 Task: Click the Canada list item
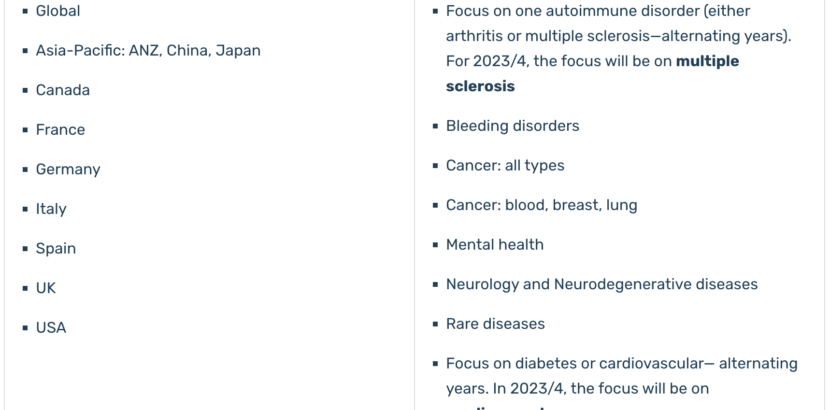click(62, 90)
